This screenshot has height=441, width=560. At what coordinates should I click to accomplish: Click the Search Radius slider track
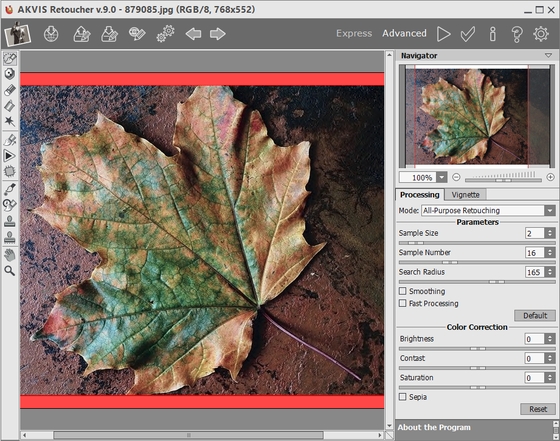coord(477,282)
